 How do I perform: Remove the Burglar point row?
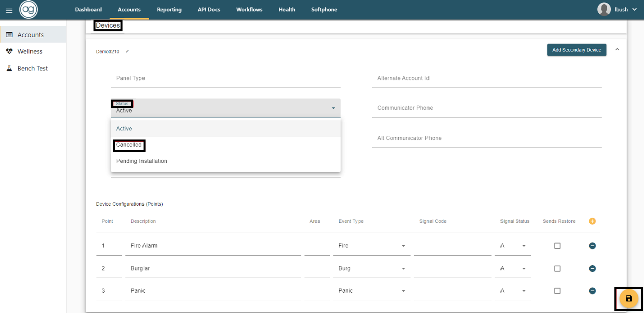592,268
